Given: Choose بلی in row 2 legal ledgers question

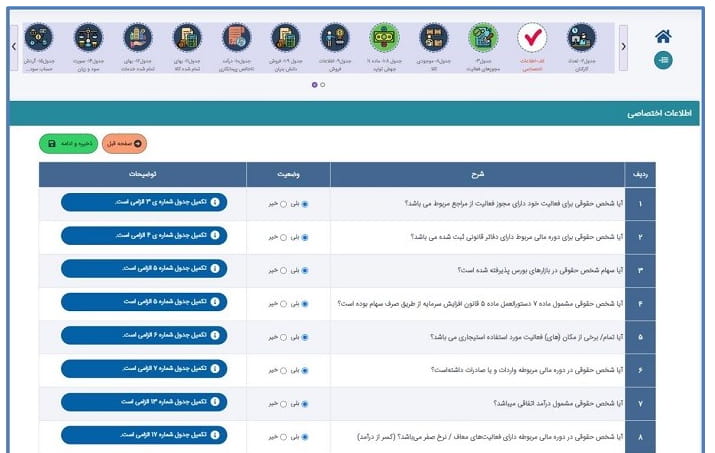Looking at the screenshot, I should click(x=305, y=237).
